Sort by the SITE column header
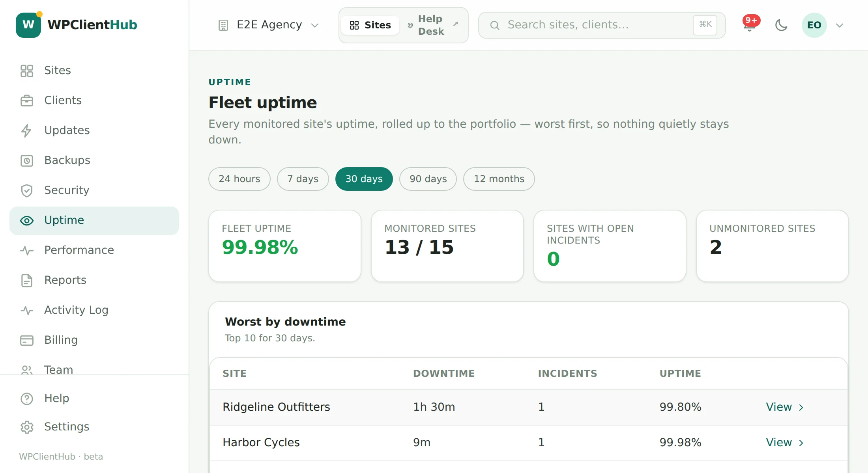The height and width of the screenshot is (473, 868). (x=234, y=374)
